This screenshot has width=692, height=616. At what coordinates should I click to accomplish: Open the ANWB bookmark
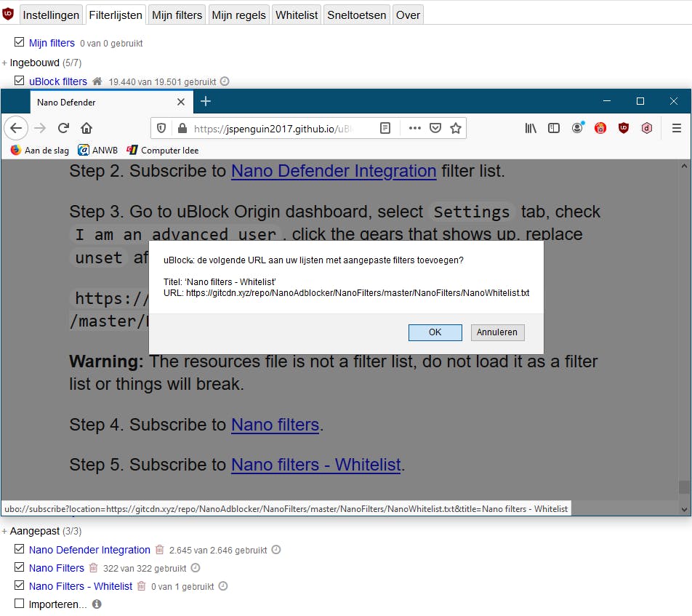coord(97,150)
